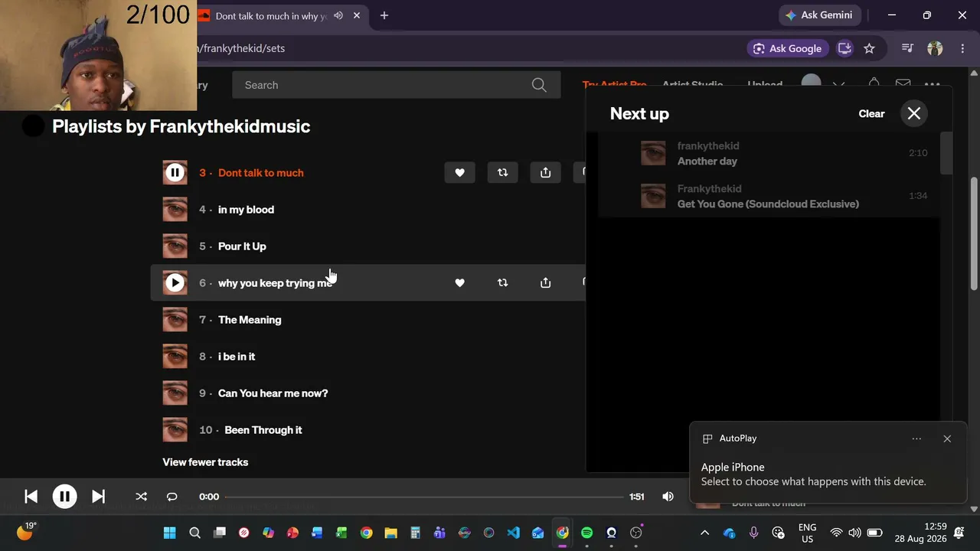Click the install app icon in address bar

(x=844, y=48)
